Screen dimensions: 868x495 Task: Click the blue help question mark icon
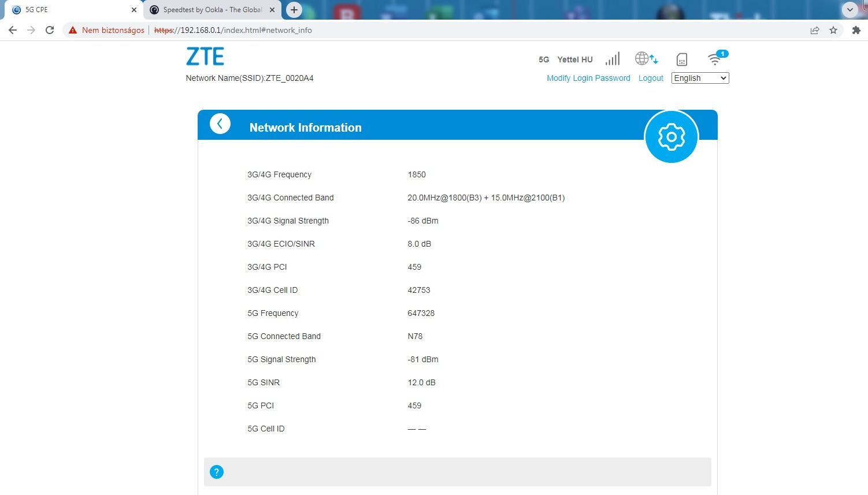(217, 472)
